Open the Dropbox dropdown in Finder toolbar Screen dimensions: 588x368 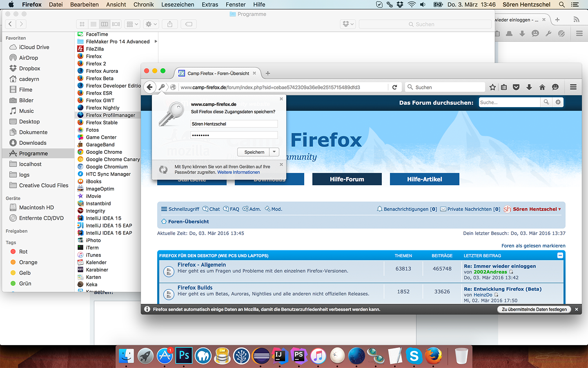click(x=348, y=24)
